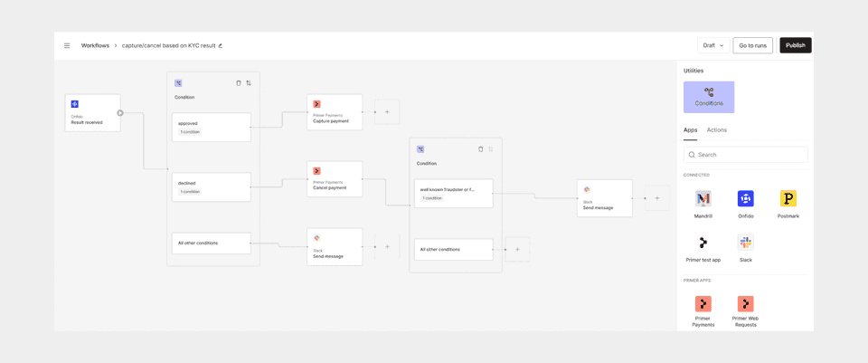This screenshot has height=363, width=868.
Task: Select the Postmark app icon
Action: click(x=788, y=198)
